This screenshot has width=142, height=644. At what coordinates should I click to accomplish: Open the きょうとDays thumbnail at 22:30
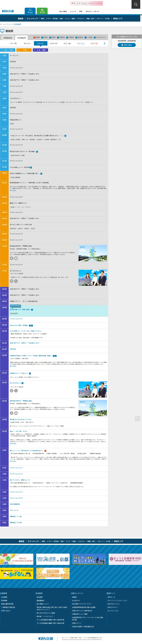pyautogui.click(x=93, y=389)
